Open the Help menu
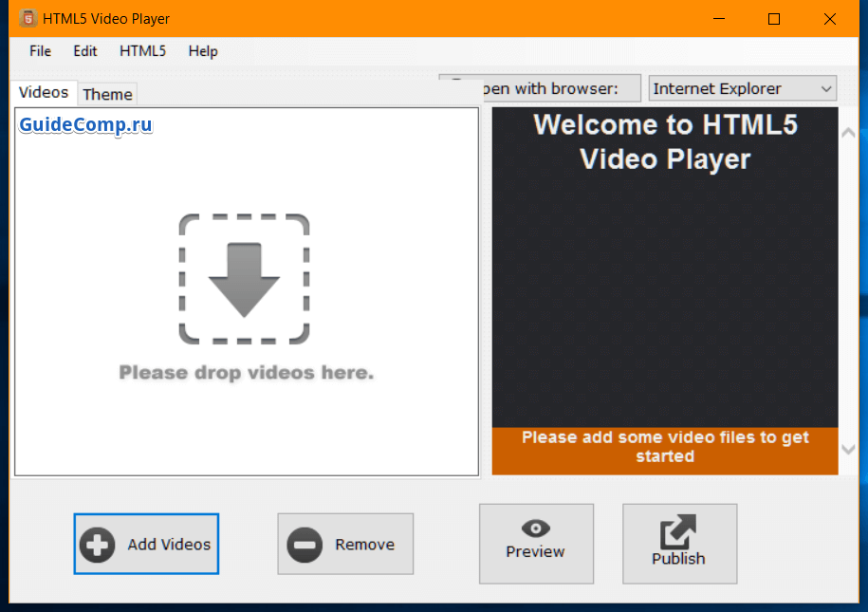This screenshot has width=868, height=612. (203, 51)
